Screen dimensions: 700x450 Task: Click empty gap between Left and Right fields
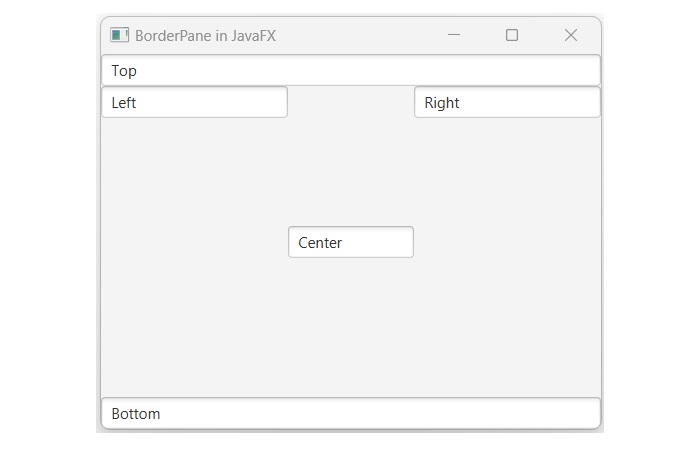coord(351,102)
